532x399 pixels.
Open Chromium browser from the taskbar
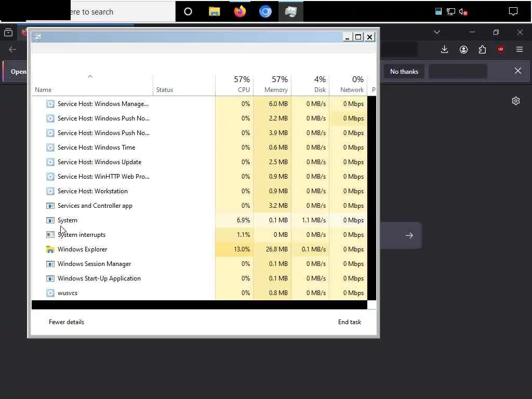click(x=265, y=12)
